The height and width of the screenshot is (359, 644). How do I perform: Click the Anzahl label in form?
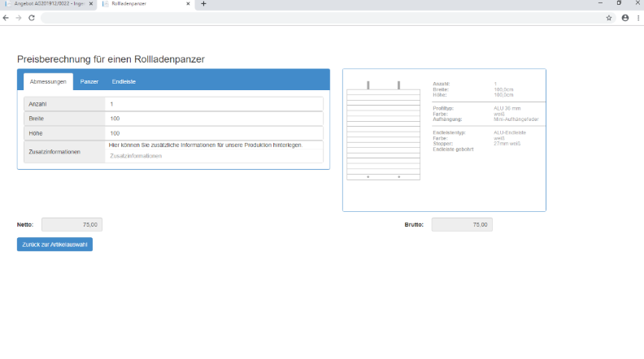coord(37,104)
